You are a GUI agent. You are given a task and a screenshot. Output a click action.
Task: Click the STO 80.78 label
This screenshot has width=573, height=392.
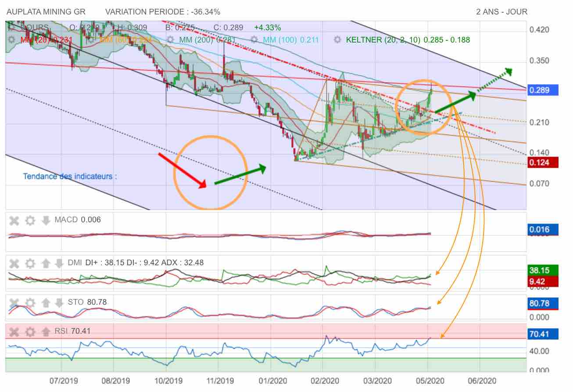[x=87, y=302]
